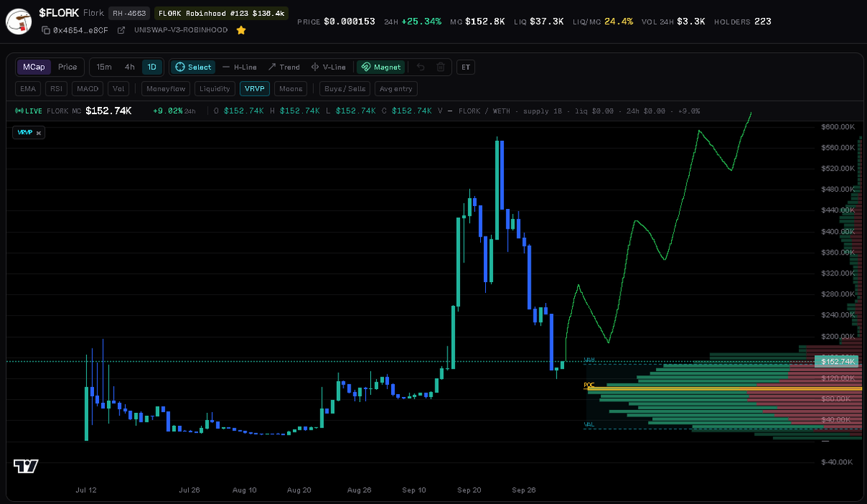This screenshot has width=867, height=504.
Task: Toggle the Avg entry overlay
Action: [396, 88]
